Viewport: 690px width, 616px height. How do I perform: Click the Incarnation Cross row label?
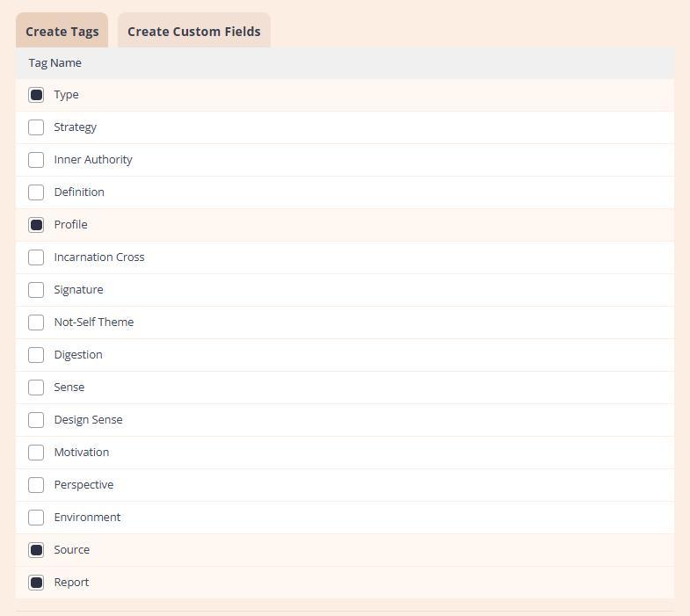click(x=99, y=257)
